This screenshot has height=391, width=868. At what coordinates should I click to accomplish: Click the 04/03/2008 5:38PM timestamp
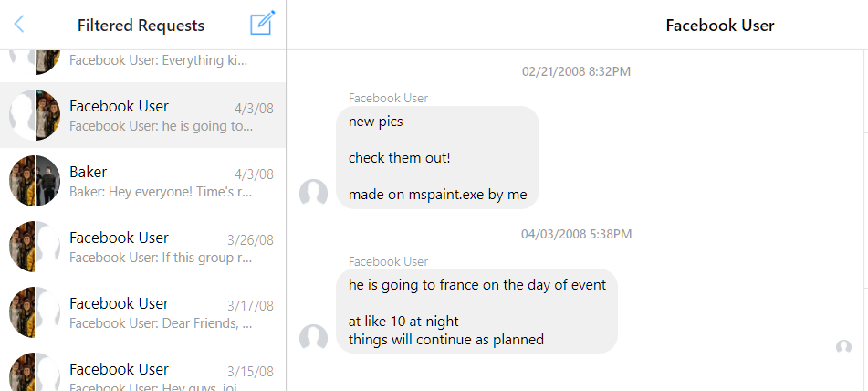(x=576, y=234)
